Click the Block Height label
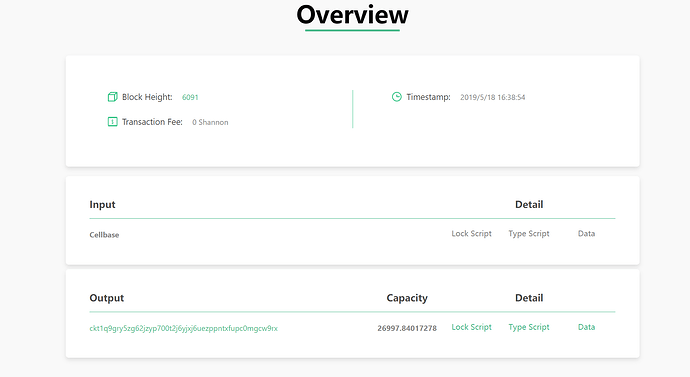Screen dimensions: 690x377 point(147,97)
